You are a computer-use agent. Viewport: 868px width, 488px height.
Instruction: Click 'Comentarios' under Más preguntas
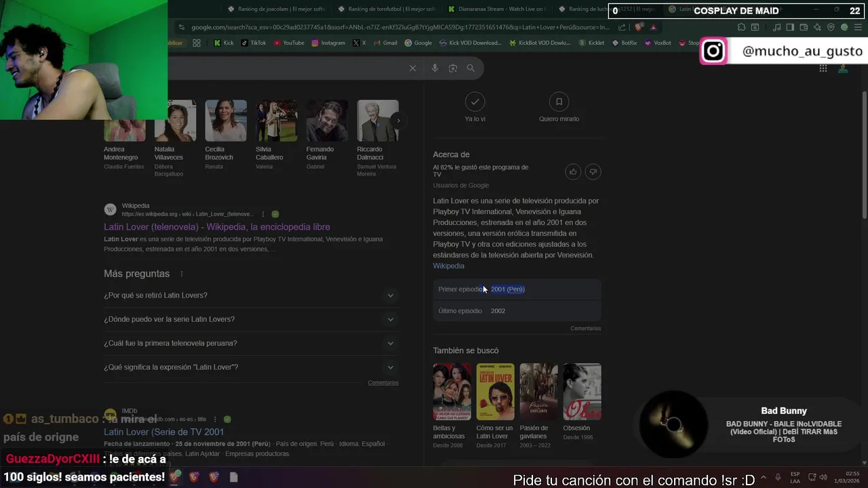click(383, 383)
